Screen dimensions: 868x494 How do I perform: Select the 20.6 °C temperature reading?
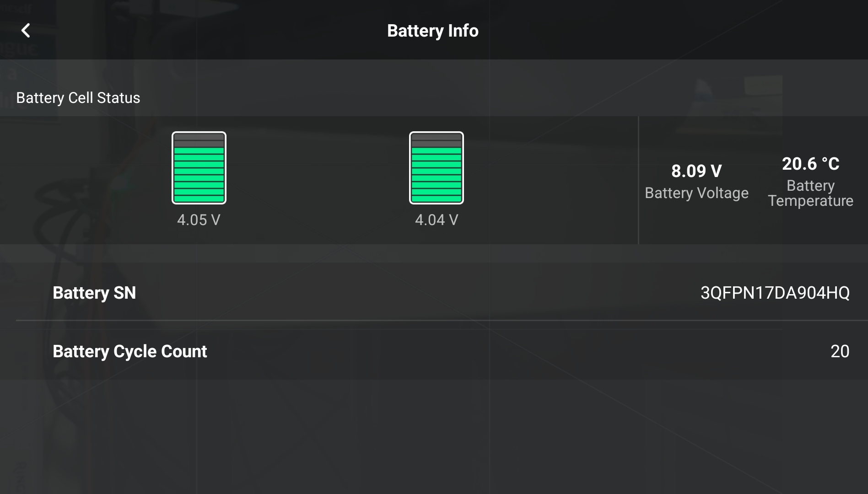coord(810,164)
